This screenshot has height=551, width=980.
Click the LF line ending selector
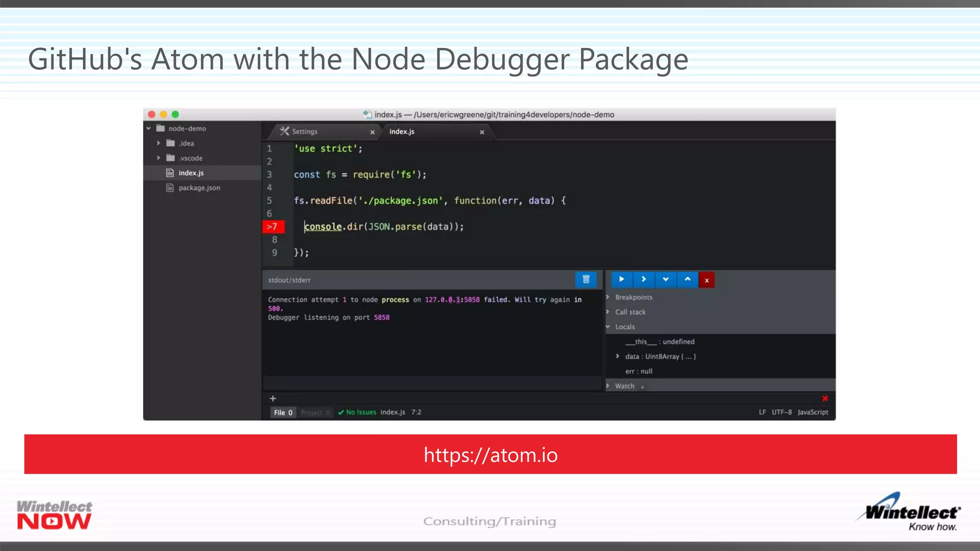click(762, 412)
